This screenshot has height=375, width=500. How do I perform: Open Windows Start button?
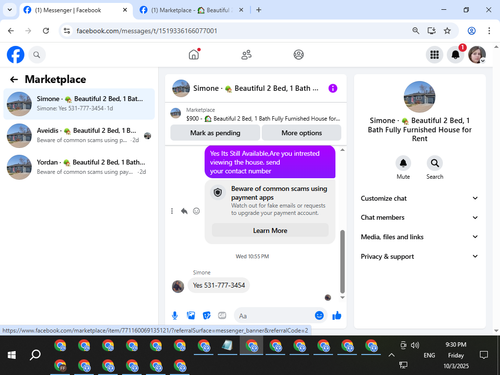tap(12, 355)
